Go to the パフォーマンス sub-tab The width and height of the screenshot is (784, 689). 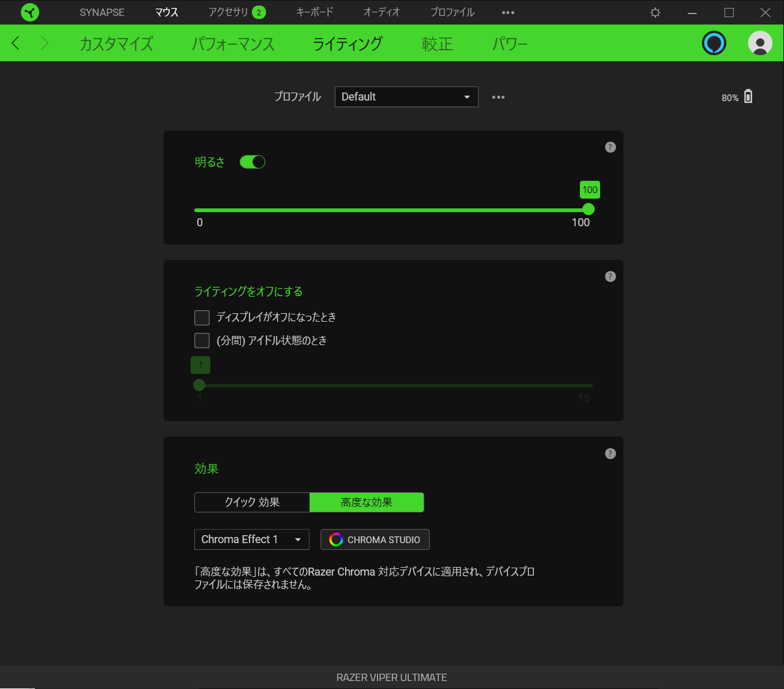click(x=233, y=44)
